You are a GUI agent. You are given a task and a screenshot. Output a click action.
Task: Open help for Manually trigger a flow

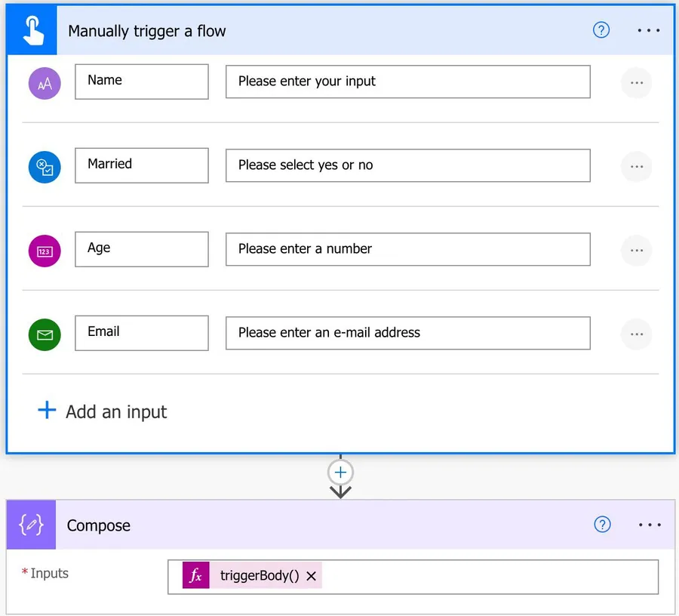(x=601, y=31)
